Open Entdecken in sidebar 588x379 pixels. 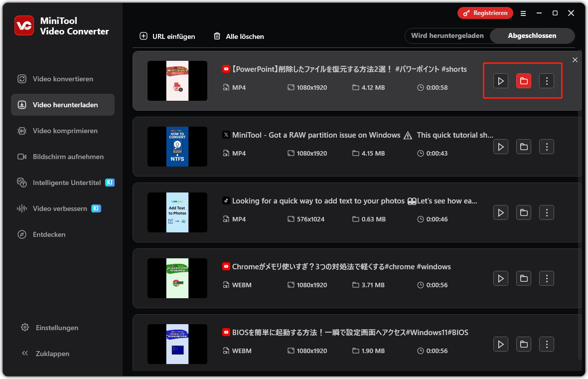[x=63, y=234]
